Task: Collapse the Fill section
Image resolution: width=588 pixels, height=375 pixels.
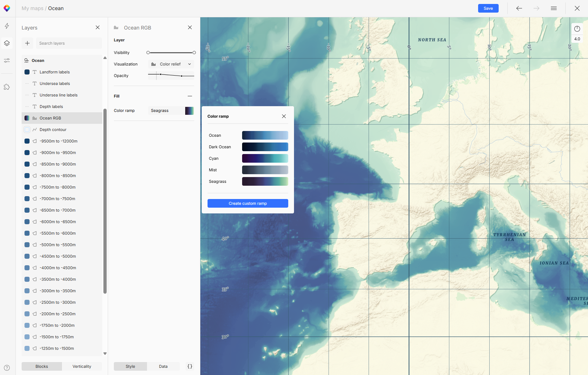Action: pyautogui.click(x=190, y=96)
